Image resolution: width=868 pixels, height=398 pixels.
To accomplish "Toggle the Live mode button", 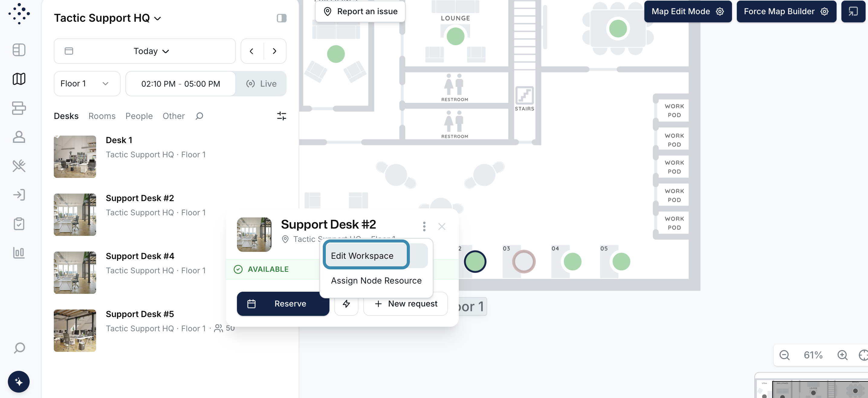I will pyautogui.click(x=261, y=84).
